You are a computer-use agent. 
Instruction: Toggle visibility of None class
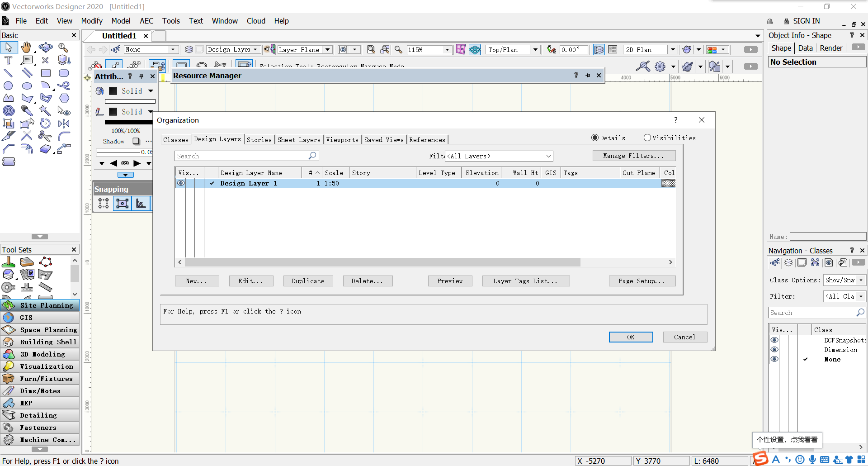pyautogui.click(x=774, y=359)
